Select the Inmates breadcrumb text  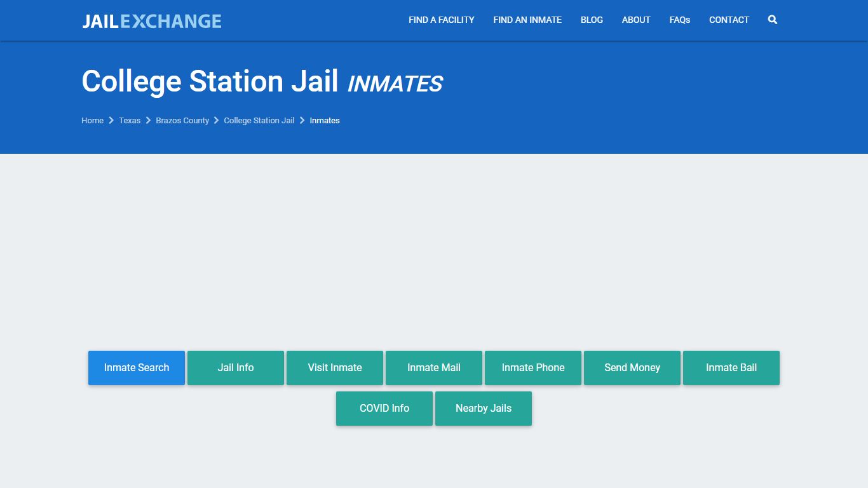click(325, 120)
